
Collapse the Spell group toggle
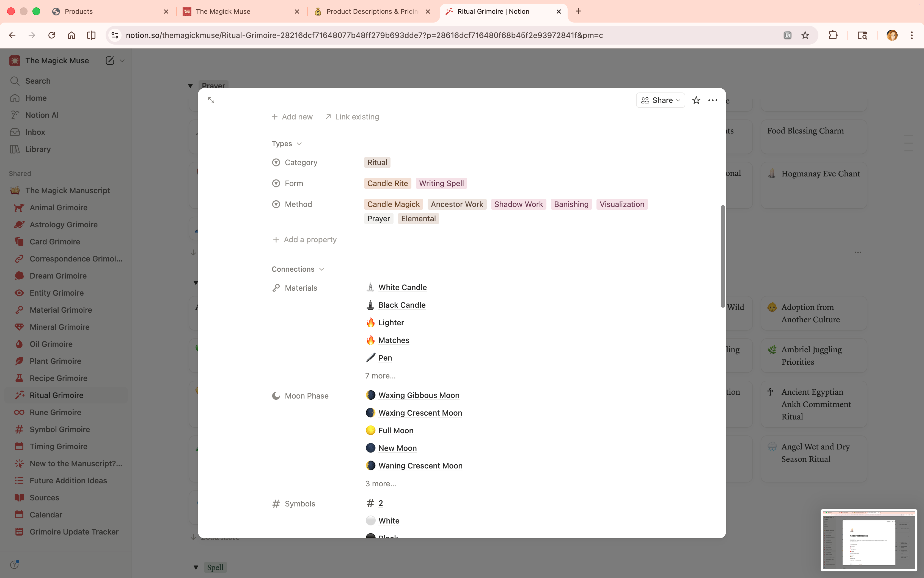tap(196, 567)
